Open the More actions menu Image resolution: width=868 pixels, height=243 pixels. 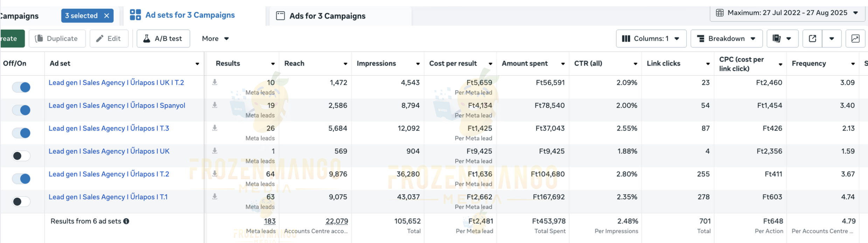click(215, 39)
